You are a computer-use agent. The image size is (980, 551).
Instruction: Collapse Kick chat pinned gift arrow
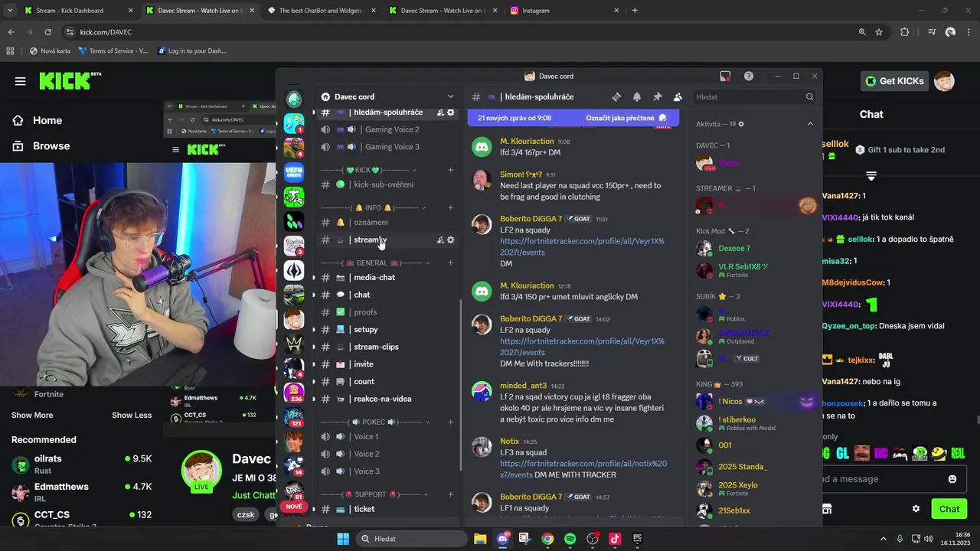click(x=871, y=176)
